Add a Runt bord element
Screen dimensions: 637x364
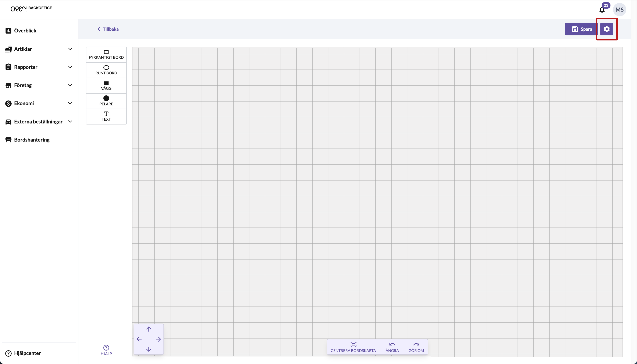[x=106, y=70]
